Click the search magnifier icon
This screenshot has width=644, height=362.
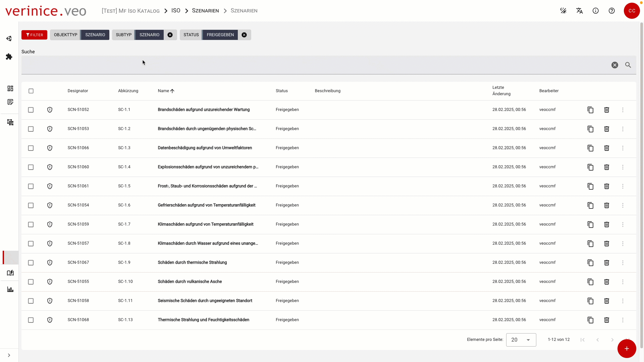tap(628, 65)
